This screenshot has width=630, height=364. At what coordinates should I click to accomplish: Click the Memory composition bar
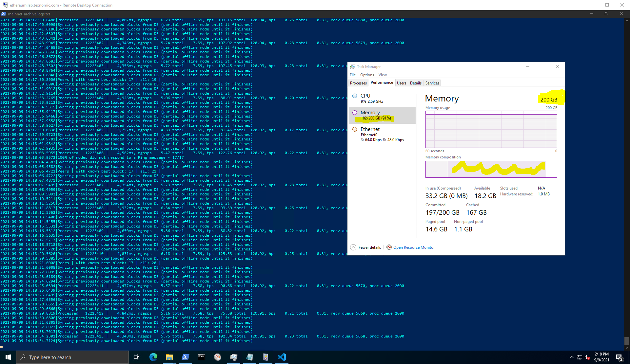[491, 169]
